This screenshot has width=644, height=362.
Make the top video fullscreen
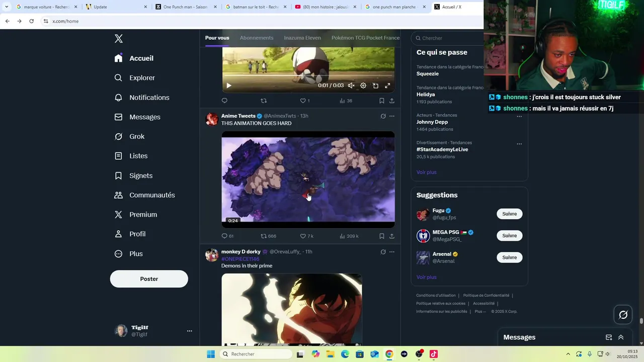[387, 85]
